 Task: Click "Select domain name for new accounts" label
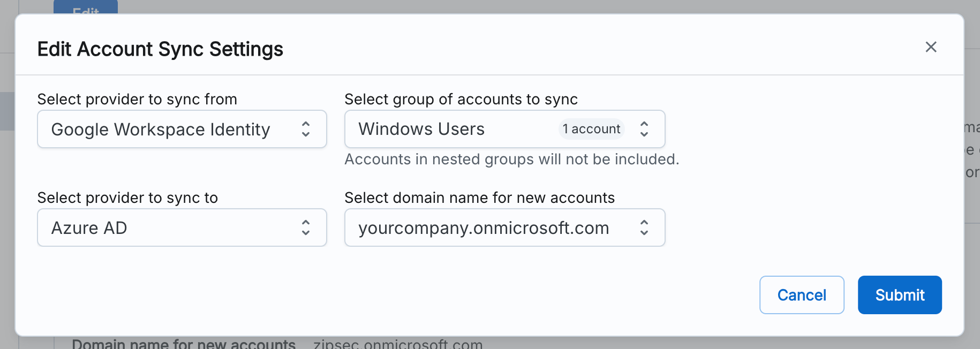click(479, 198)
